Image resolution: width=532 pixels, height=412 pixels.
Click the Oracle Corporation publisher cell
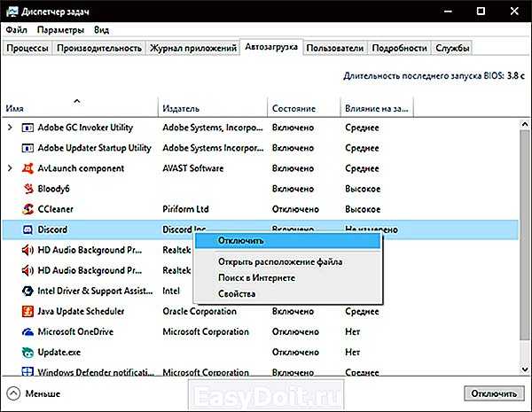tap(199, 311)
